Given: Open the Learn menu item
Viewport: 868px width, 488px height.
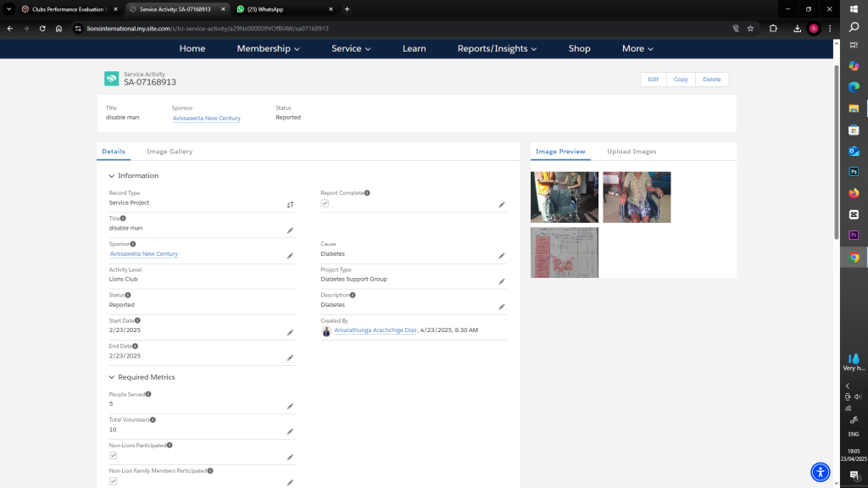Looking at the screenshot, I should coord(414,48).
